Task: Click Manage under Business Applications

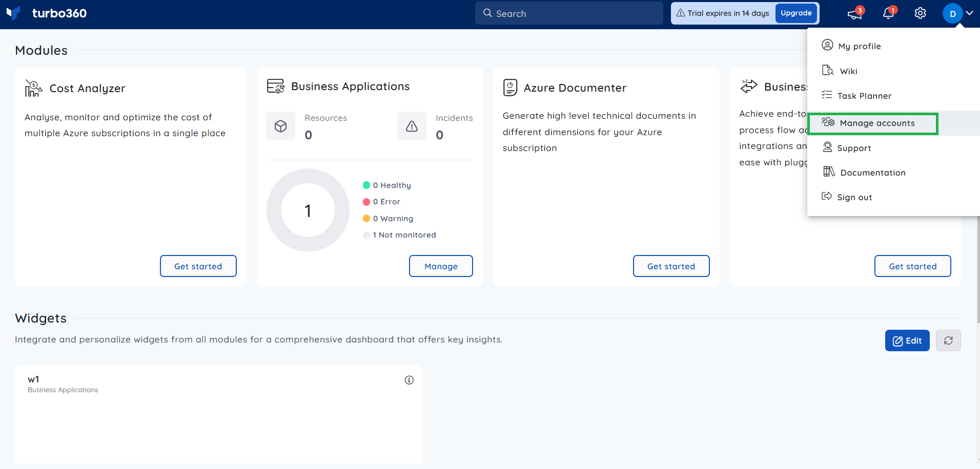Action: point(441,266)
